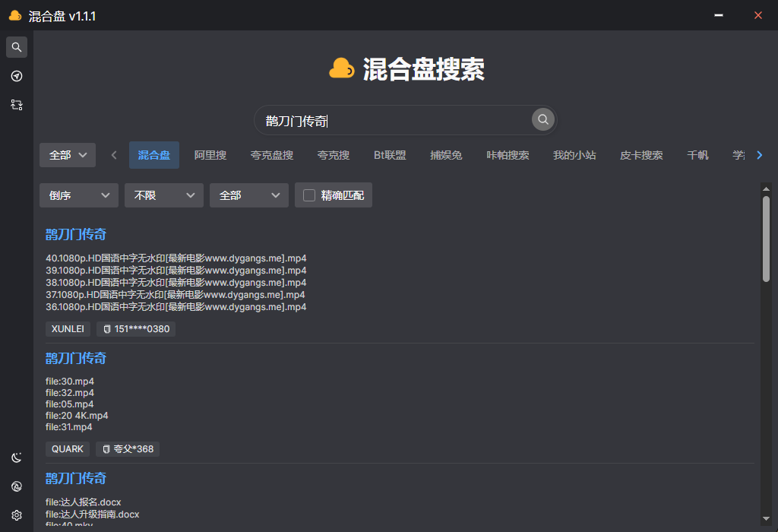Copy icon in 夸父*368 tag
778x532 pixels.
click(106, 449)
